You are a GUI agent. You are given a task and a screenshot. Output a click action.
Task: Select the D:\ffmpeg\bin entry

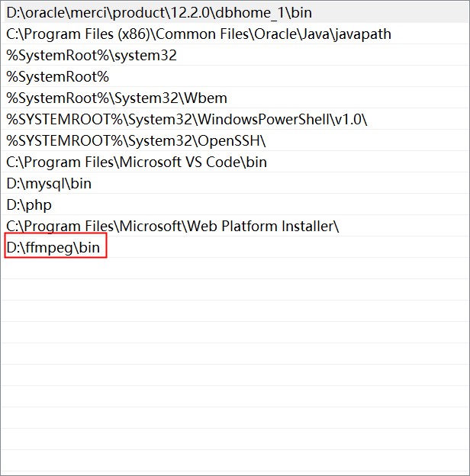click(235, 247)
